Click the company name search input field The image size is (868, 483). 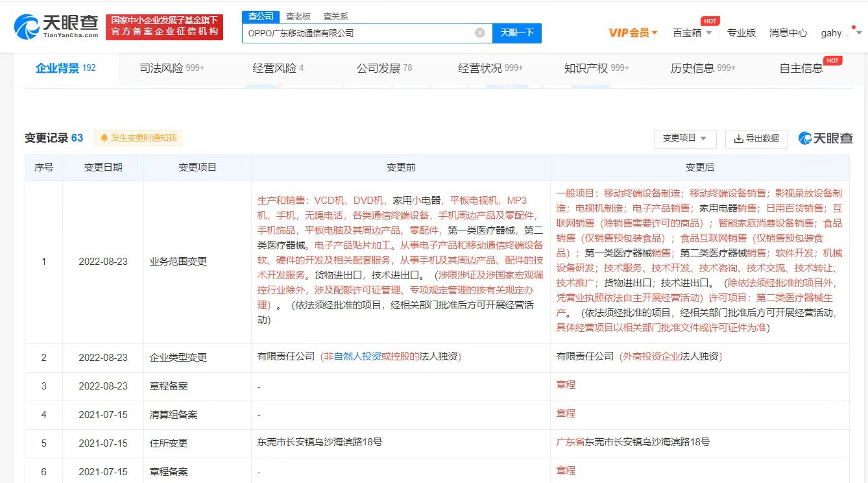click(357, 33)
